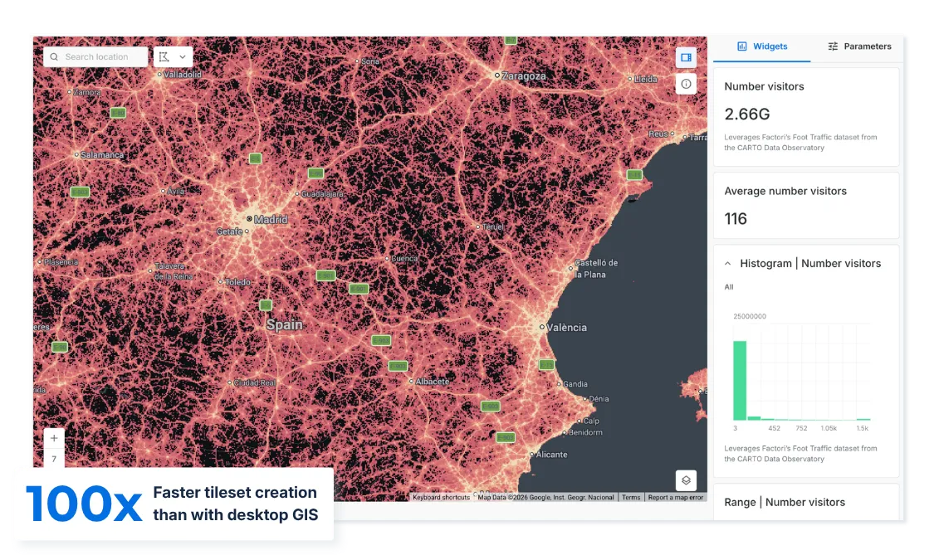Click the Lleida city label
The image size is (939, 560).
click(x=646, y=79)
